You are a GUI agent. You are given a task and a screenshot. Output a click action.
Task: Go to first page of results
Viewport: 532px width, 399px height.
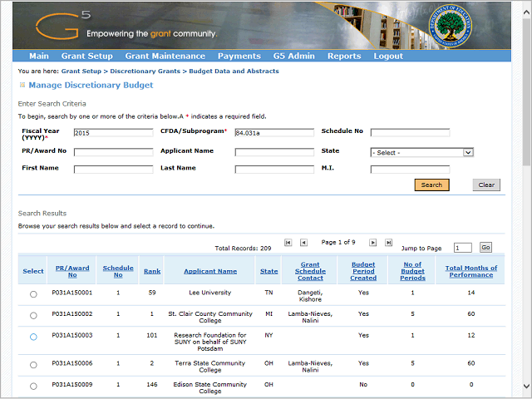[288, 243]
